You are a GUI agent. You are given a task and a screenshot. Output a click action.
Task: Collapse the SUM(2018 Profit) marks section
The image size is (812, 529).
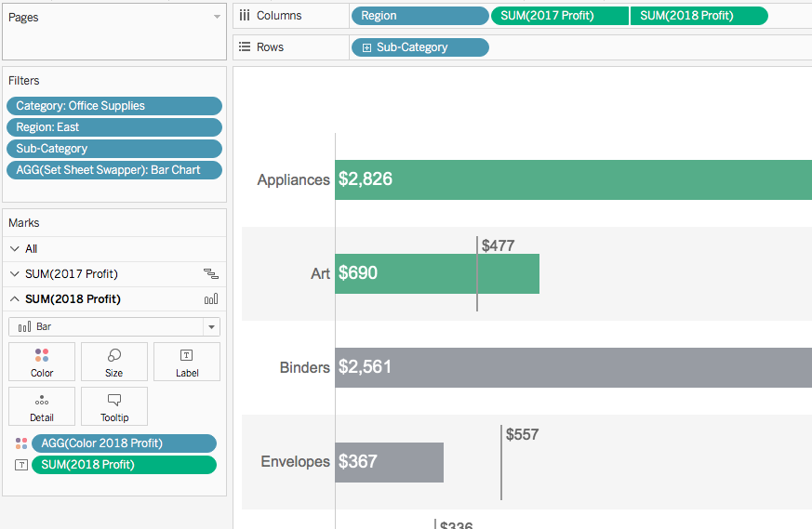pyautogui.click(x=15, y=299)
